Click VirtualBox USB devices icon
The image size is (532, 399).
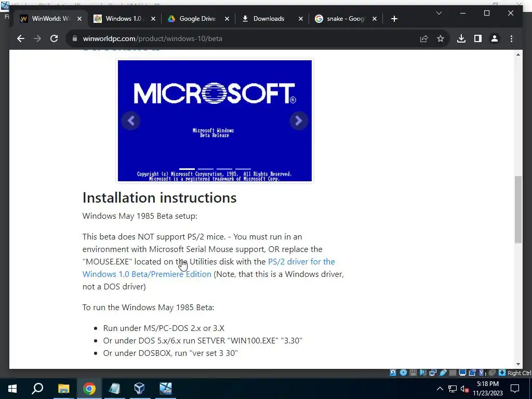(x=443, y=373)
